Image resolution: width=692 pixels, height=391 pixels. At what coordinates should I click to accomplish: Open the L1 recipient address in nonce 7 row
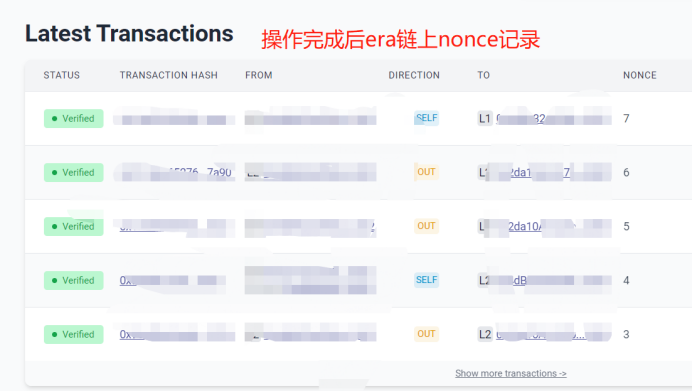553,119
